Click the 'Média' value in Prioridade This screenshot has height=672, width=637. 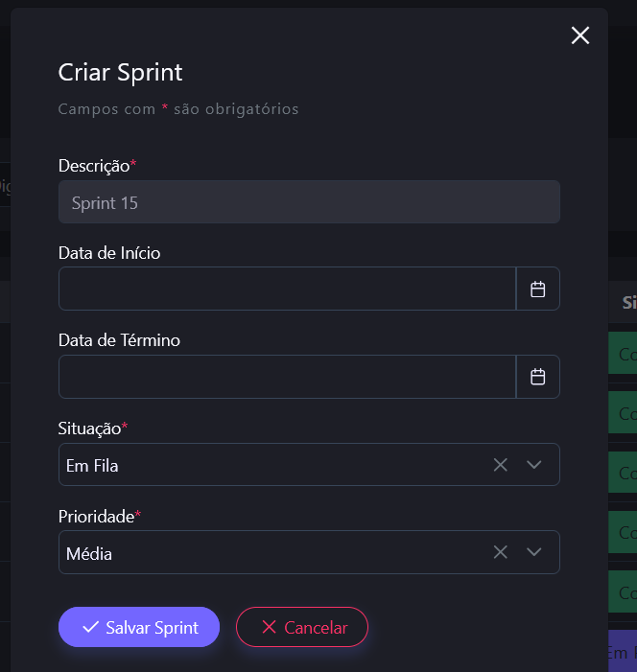pyautogui.click(x=89, y=553)
